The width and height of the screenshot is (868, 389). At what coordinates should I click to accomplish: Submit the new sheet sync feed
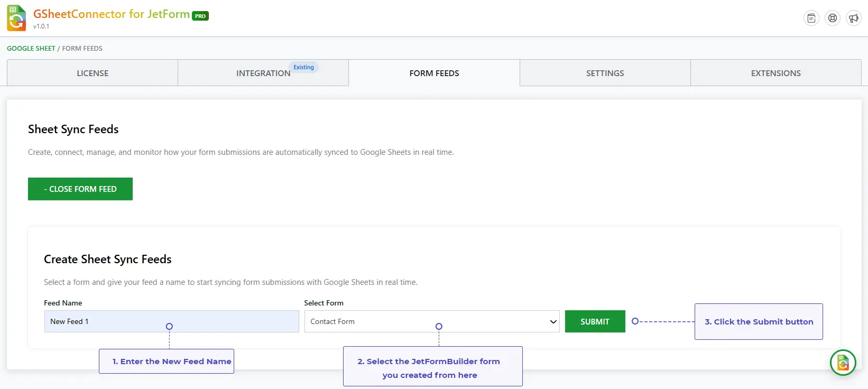click(595, 321)
